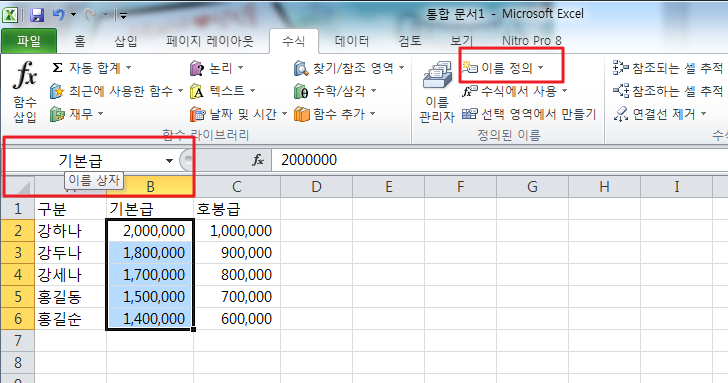Open More Functions (함수 추가) icon
Image resolution: width=728 pixels, height=383 pixels.
[x=301, y=114]
